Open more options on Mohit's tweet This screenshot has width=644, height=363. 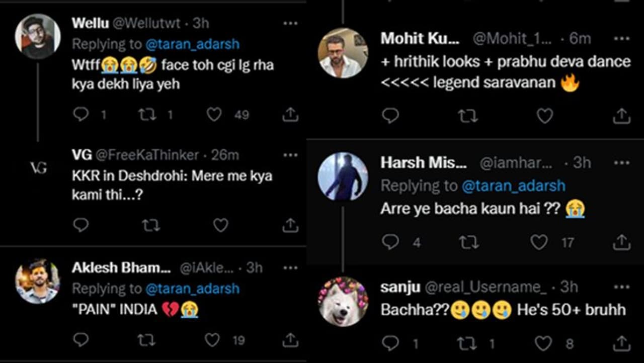click(622, 38)
